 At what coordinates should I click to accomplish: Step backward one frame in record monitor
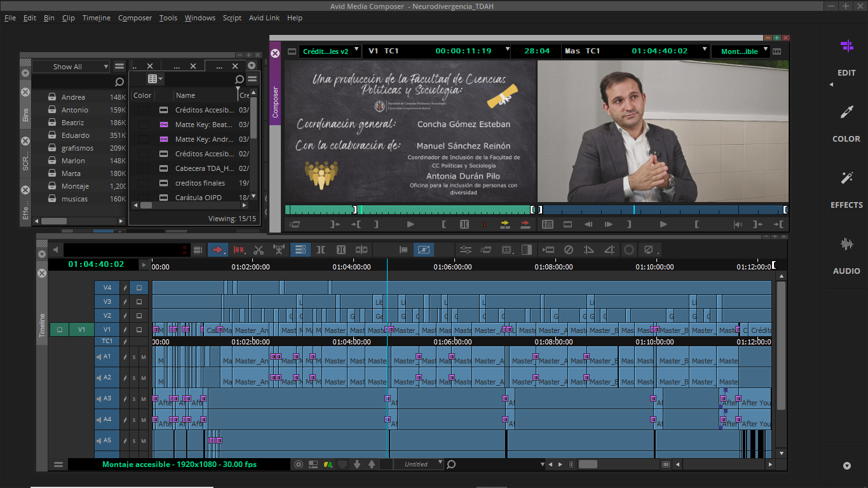tap(588, 224)
